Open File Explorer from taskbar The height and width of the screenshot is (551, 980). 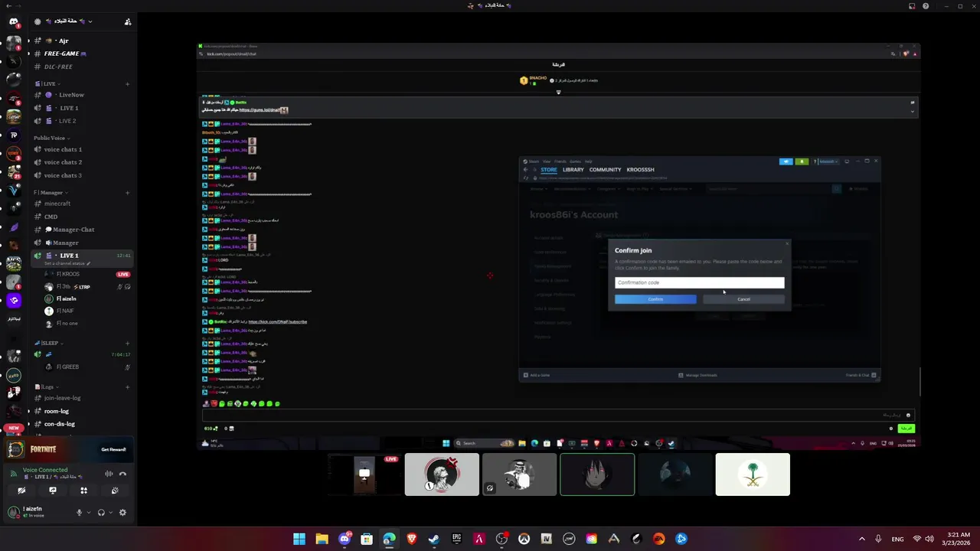(322, 539)
